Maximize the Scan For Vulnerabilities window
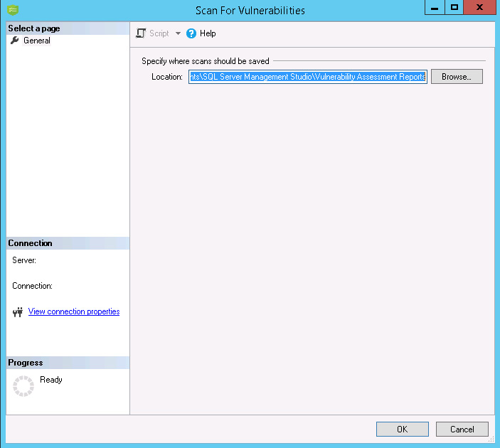This screenshot has height=448, width=500. point(454,7)
